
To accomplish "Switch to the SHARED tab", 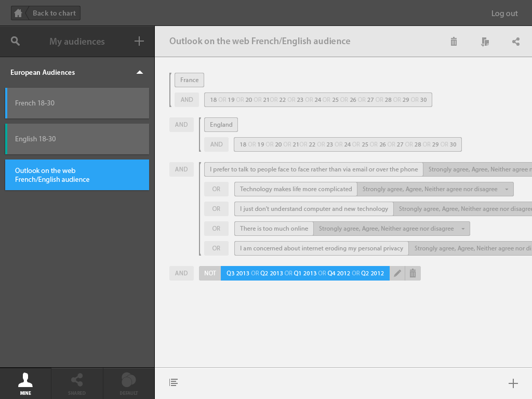I will coord(77,384).
